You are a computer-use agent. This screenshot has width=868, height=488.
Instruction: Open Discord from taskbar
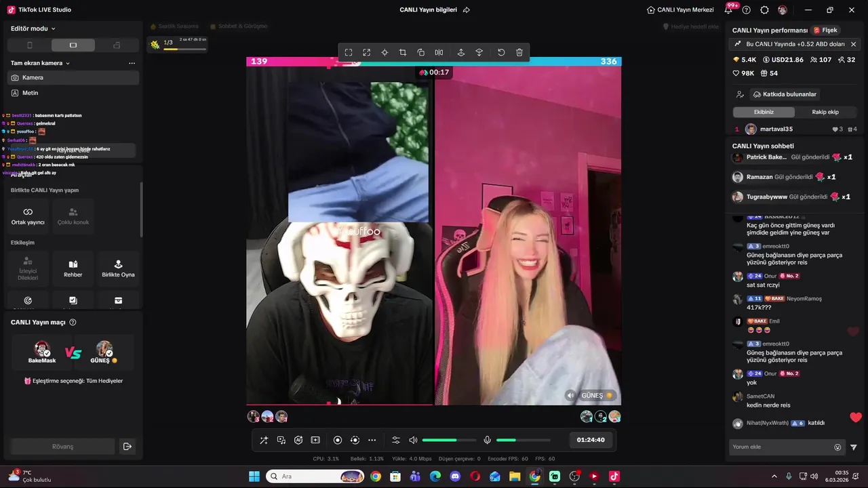coord(455,476)
